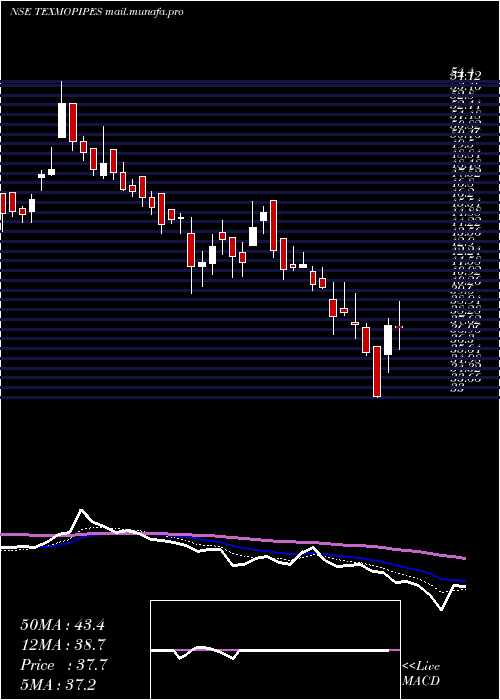Click the Price : 37.7 label

[x=63, y=665]
